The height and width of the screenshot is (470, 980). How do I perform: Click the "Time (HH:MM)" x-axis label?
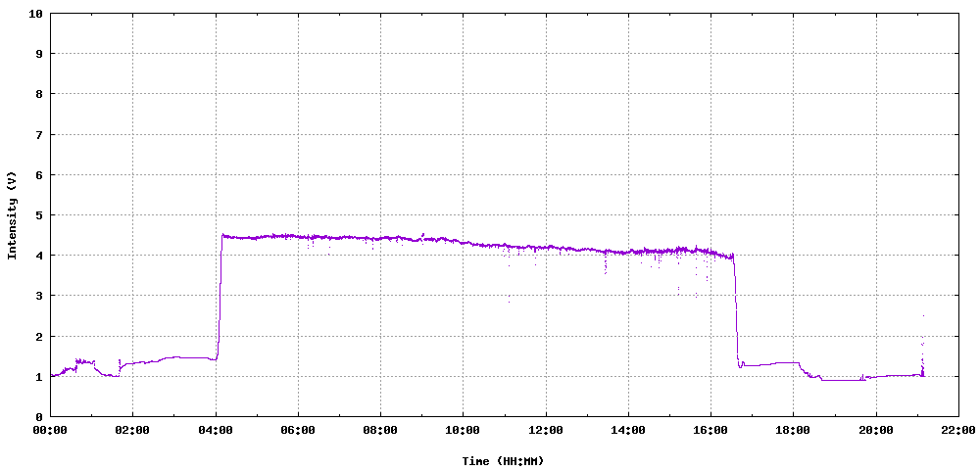503,461
